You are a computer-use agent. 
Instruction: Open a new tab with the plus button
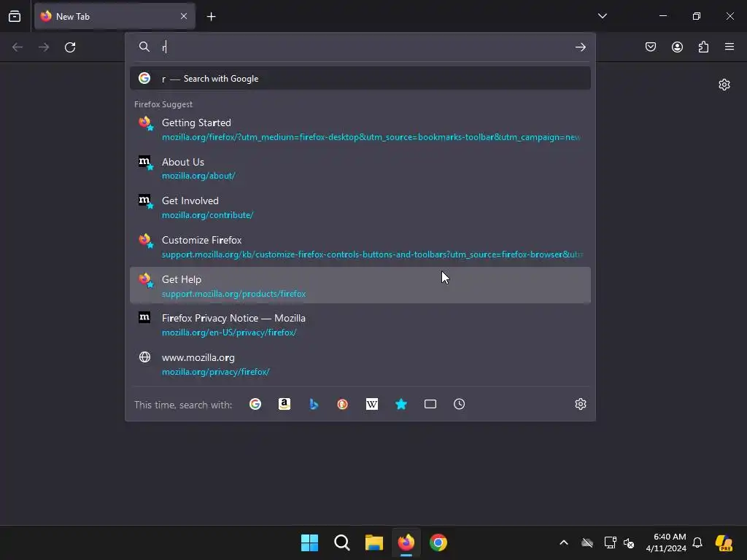211,17
